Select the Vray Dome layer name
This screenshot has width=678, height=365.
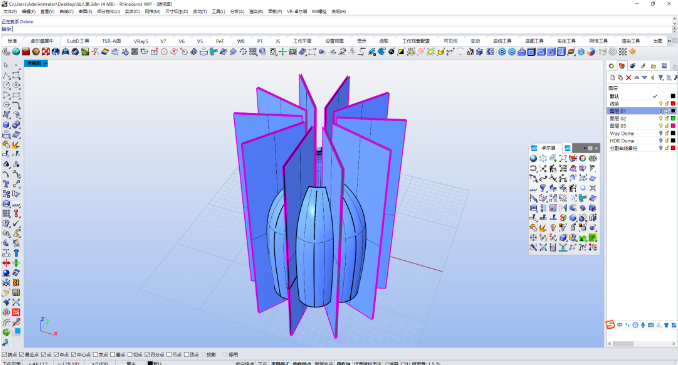pyautogui.click(x=622, y=134)
